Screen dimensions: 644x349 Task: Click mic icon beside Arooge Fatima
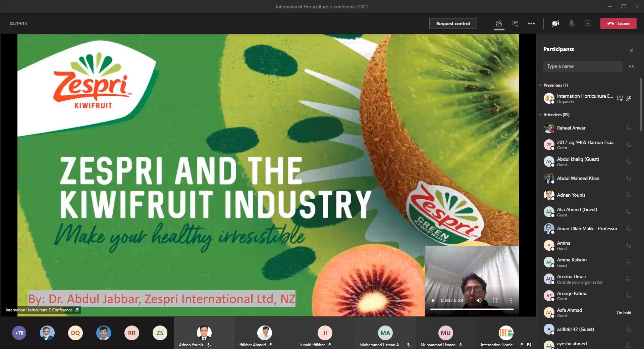[629, 296]
